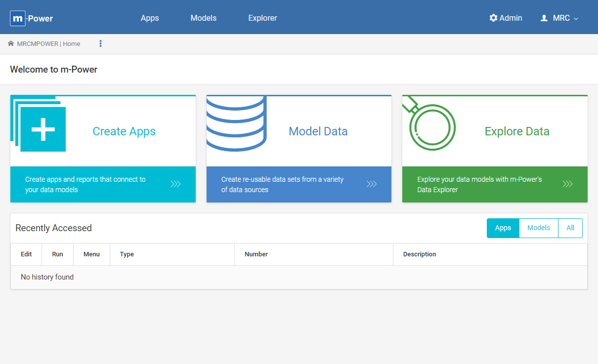Click the user silhouette icon beside MRC
The height and width of the screenshot is (364, 598).
(544, 18)
